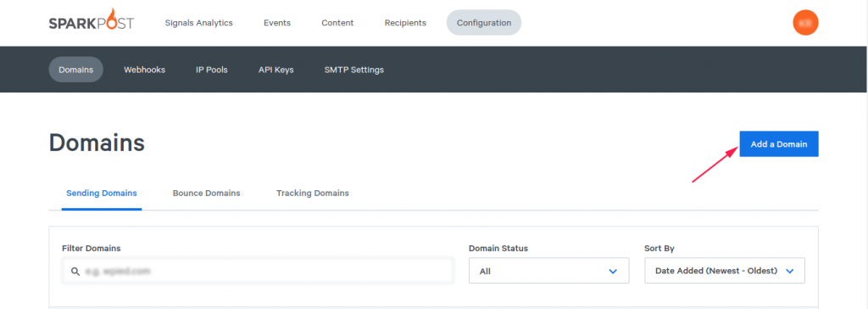Open the Domain Status dropdown

[x=548, y=271]
